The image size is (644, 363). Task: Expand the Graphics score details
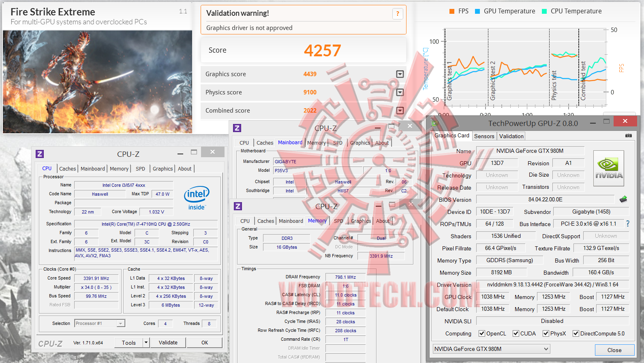pos(400,74)
